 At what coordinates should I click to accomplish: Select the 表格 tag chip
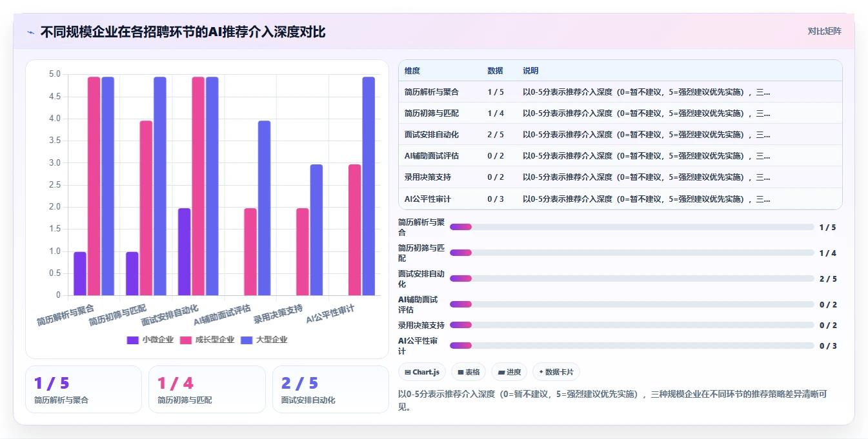tap(468, 372)
